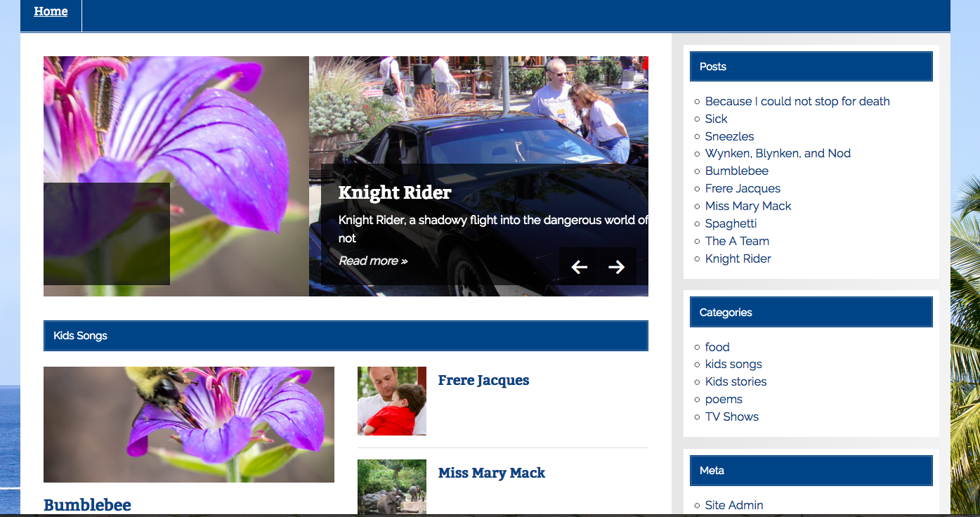
Task: Select the kids songs category
Action: [733, 364]
